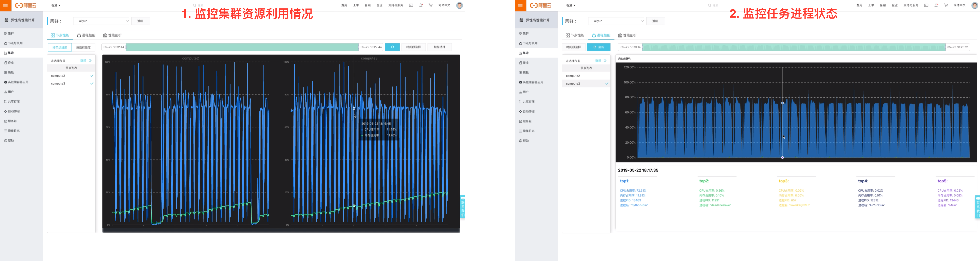This screenshot has width=980, height=261.
Task: Click the left console time range start handle
Action: [x=126, y=47]
